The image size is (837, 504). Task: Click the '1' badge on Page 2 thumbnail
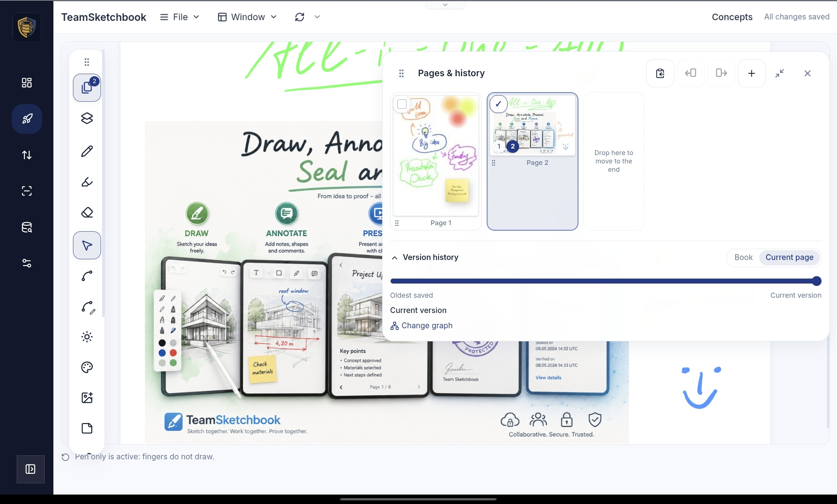tap(499, 146)
